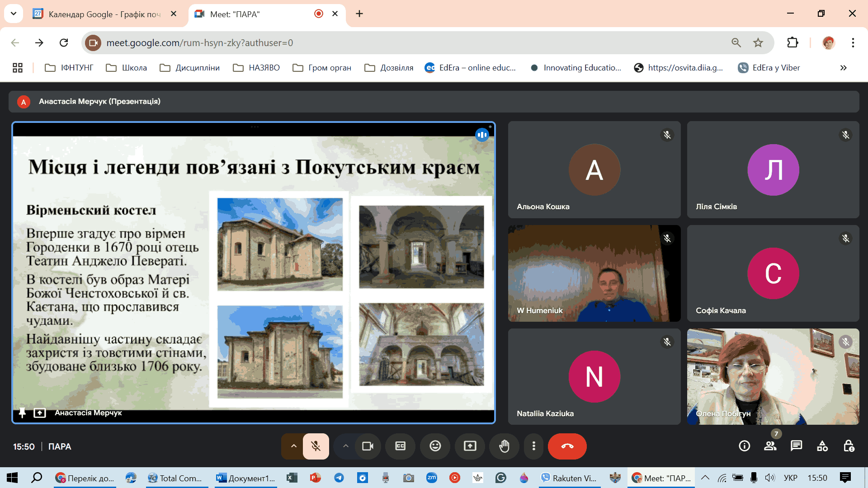The image size is (868, 488).
Task: Click the Present now screen-share icon
Action: click(x=470, y=446)
